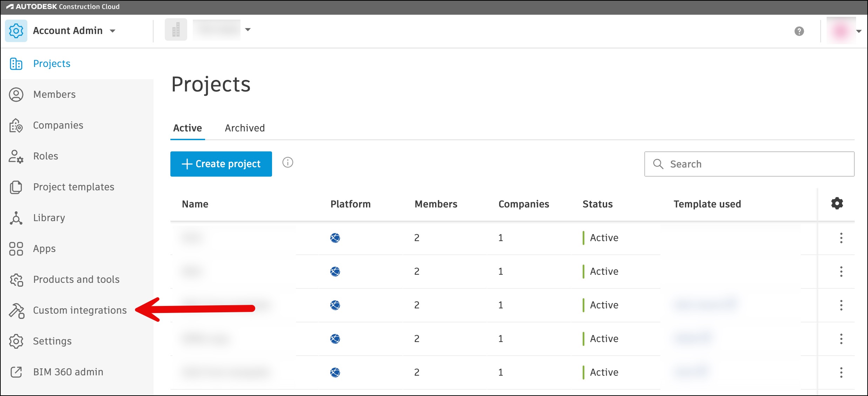Open the Companies building icon
Viewport: 868px width, 396px height.
click(x=16, y=125)
